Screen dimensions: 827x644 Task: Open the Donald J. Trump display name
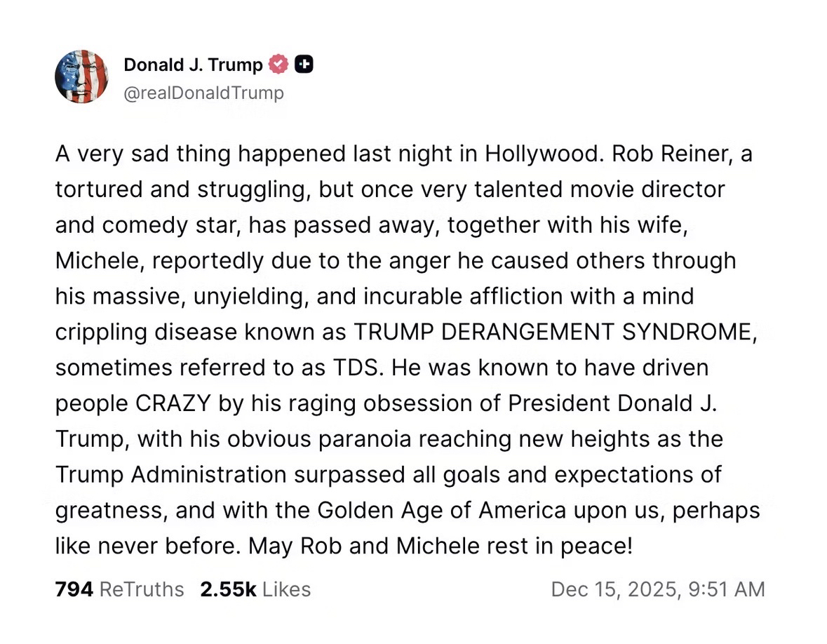point(193,65)
